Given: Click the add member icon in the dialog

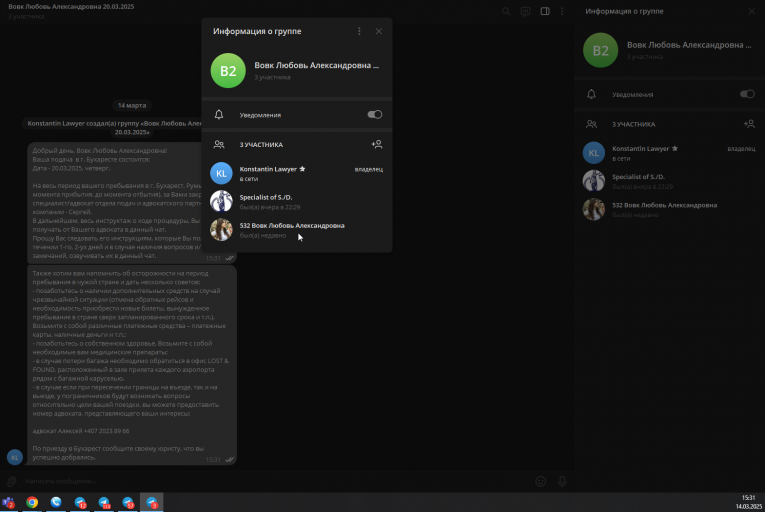Looking at the screenshot, I should click(377, 144).
